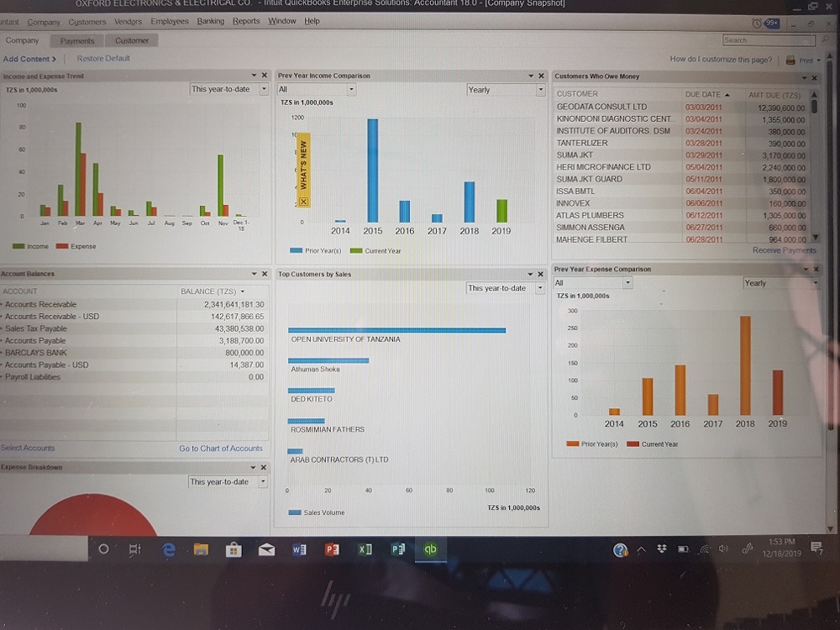
Task: Click the 2018 bar in Prev Year Expense Comparison
Action: point(745,365)
